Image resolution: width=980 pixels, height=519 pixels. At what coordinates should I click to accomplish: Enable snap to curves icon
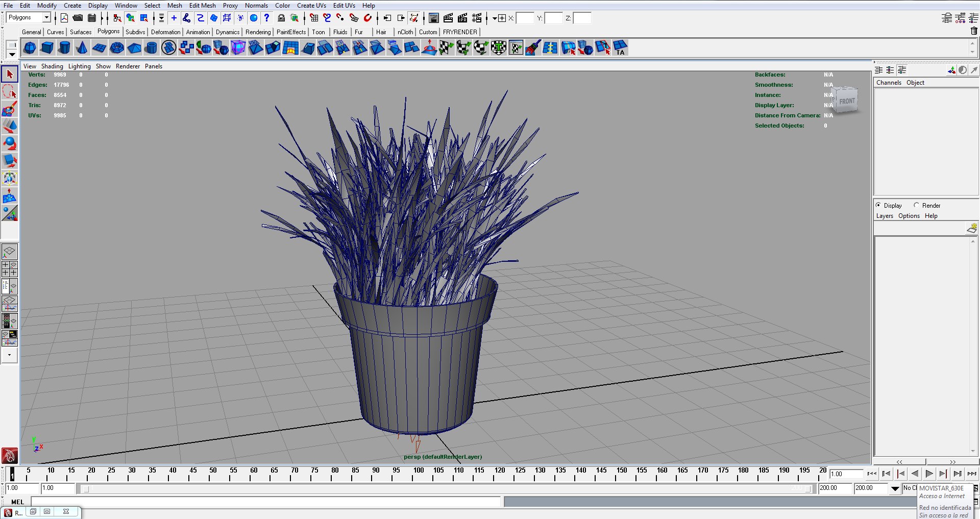327,18
